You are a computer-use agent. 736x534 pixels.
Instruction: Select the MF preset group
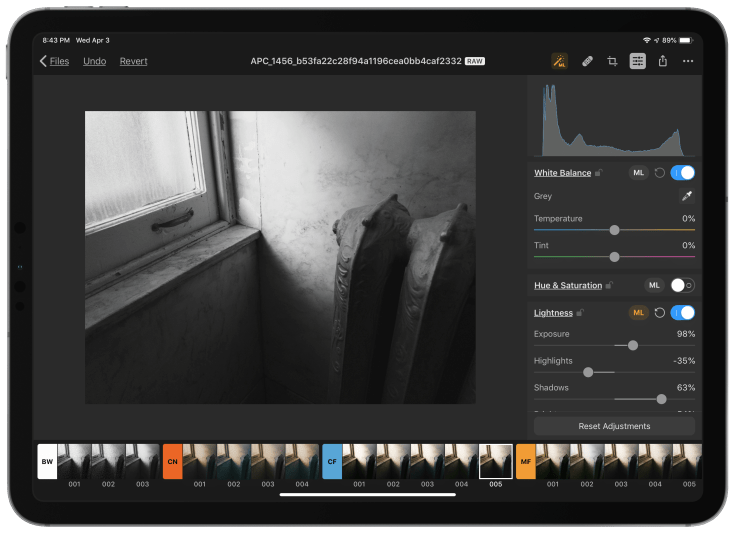tap(526, 461)
